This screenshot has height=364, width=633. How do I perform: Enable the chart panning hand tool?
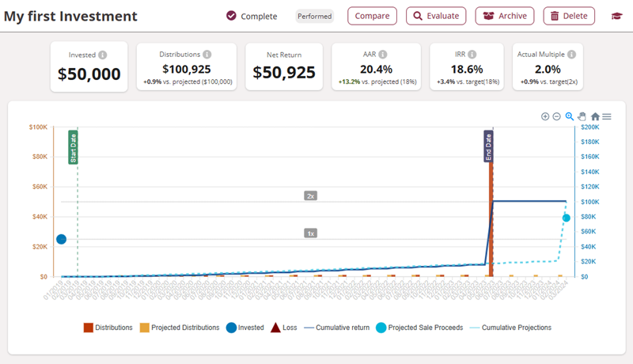[x=582, y=116]
